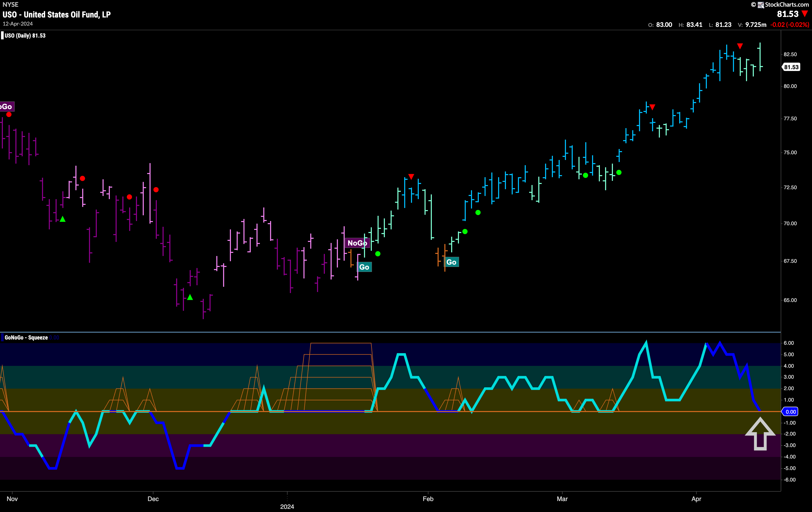Click the Feb label on time axis

(x=428, y=499)
